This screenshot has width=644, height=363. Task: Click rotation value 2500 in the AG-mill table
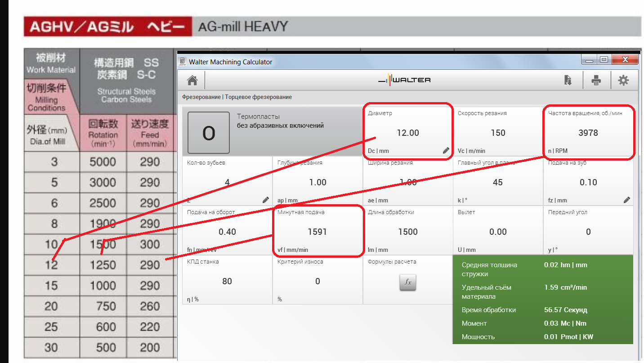tap(103, 203)
